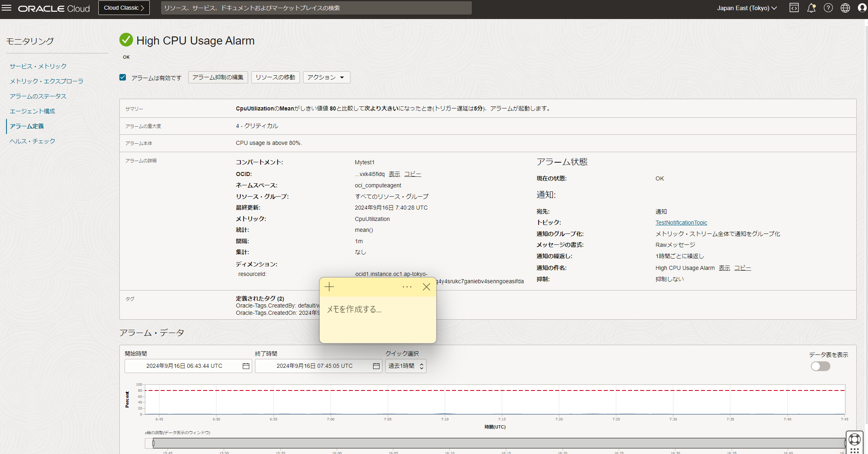Open the クイック選択 過去1時間 dropdown

[x=405, y=366]
